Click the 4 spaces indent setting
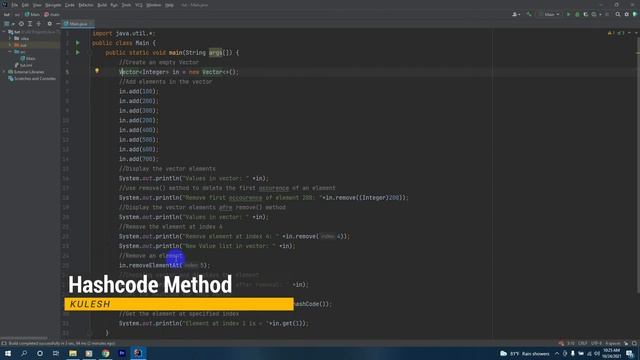This screenshot has width=640, height=360. (x=613, y=344)
